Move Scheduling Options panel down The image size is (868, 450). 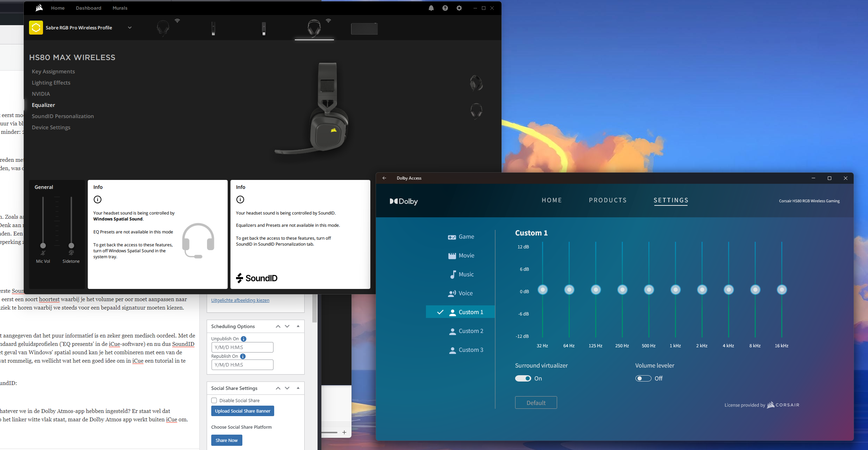[x=287, y=326]
